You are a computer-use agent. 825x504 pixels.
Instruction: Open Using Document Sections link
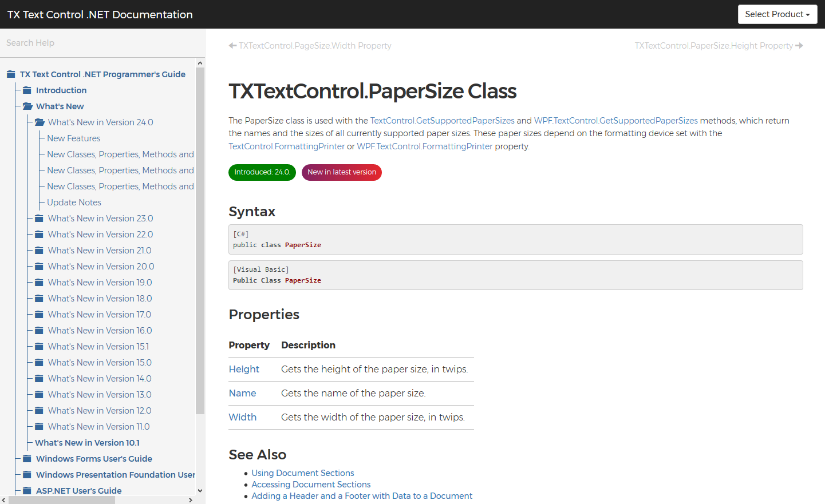point(303,473)
